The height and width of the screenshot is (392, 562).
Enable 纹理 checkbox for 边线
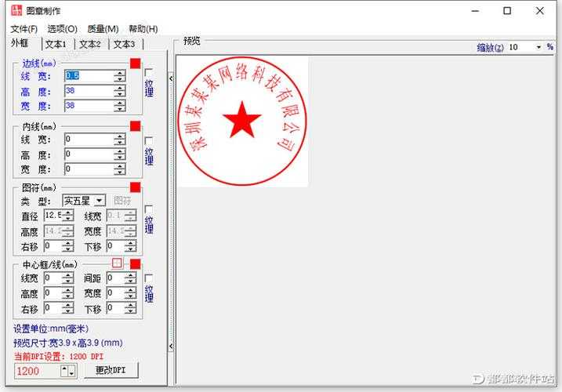pyautogui.click(x=149, y=73)
